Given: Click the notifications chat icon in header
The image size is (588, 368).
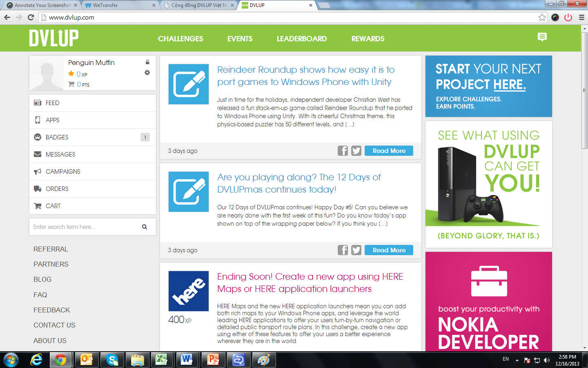Looking at the screenshot, I should click(542, 37).
